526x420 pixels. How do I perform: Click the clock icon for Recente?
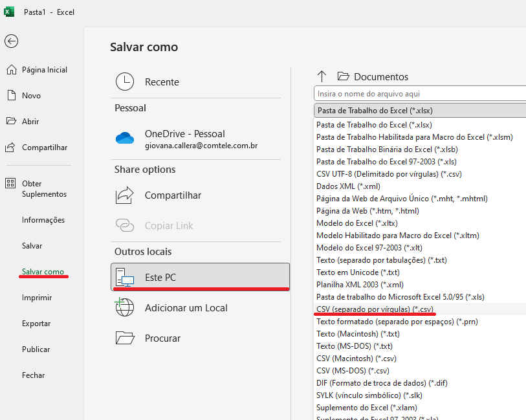click(125, 82)
